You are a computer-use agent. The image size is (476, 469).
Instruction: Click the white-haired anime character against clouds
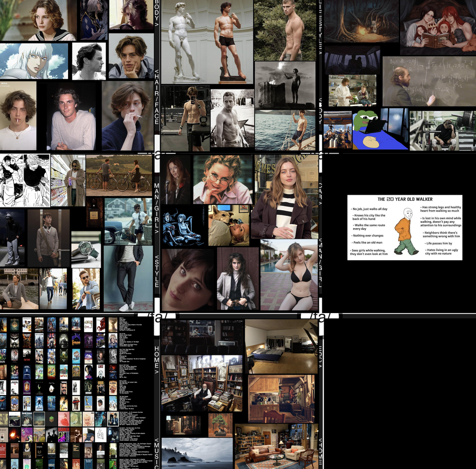coord(34,61)
